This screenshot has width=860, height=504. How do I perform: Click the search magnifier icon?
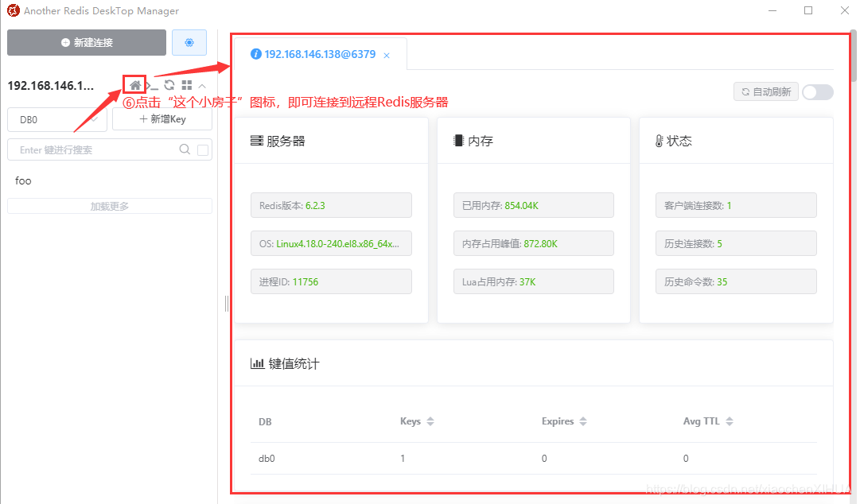185,149
